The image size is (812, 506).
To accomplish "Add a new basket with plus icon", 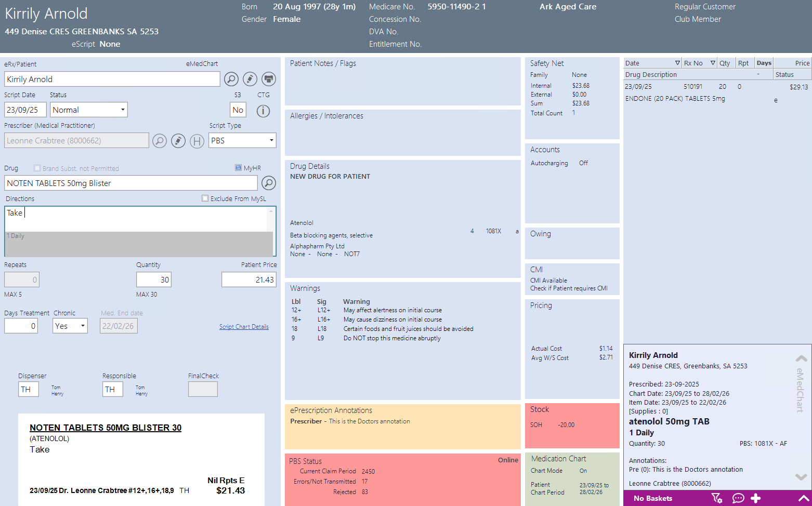I will pyautogui.click(x=756, y=498).
